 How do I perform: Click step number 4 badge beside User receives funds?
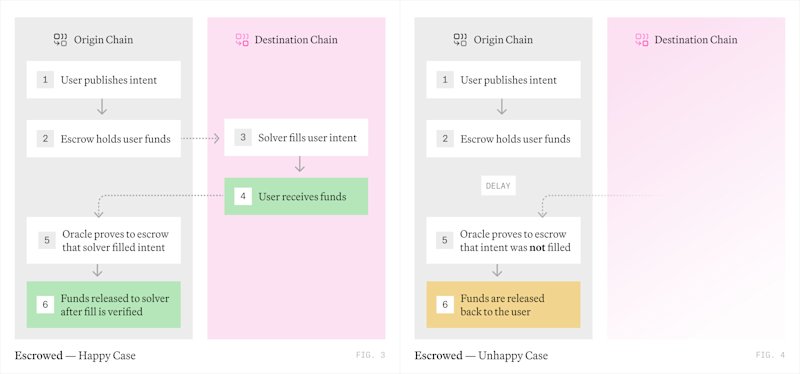click(x=243, y=196)
